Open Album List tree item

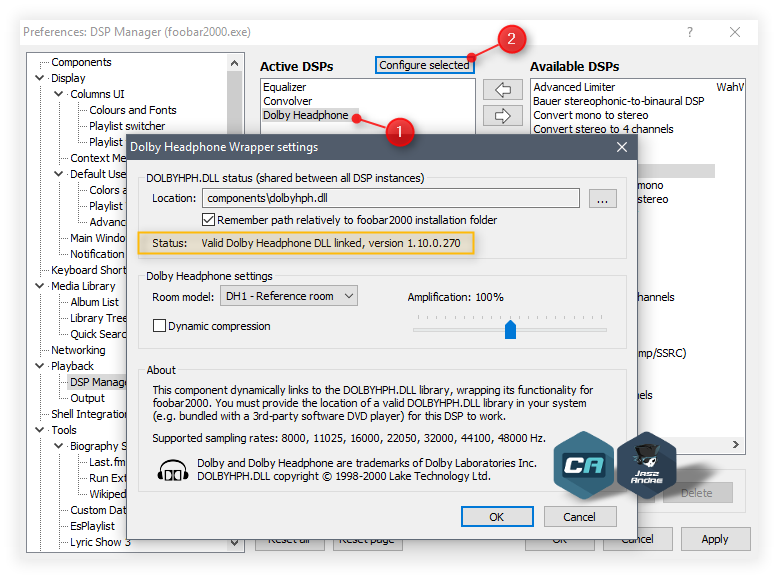pos(94,302)
